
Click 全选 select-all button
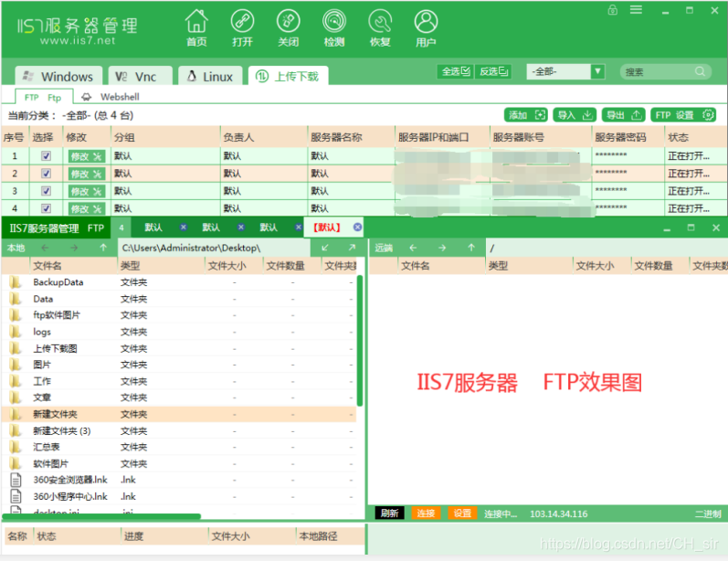pos(455,71)
